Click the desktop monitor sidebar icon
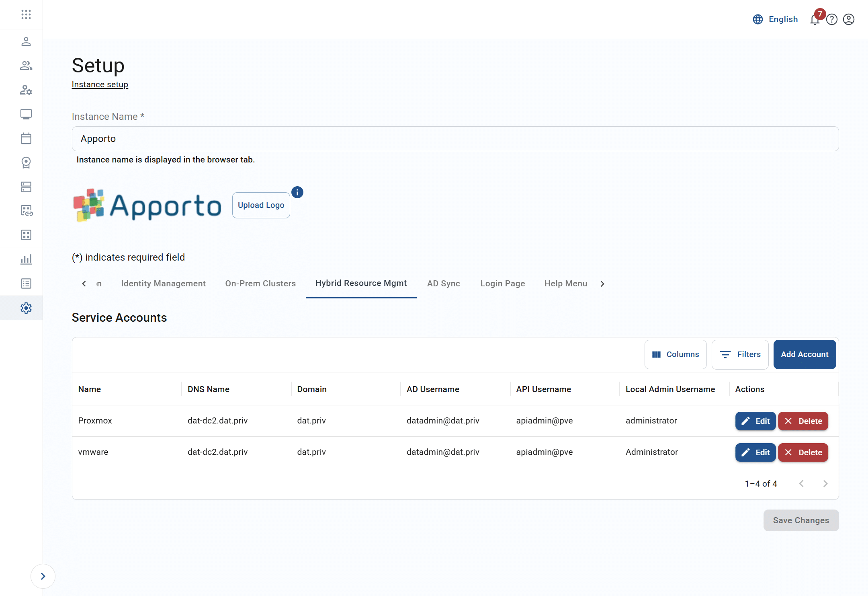The image size is (868, 596). [26, 114]
